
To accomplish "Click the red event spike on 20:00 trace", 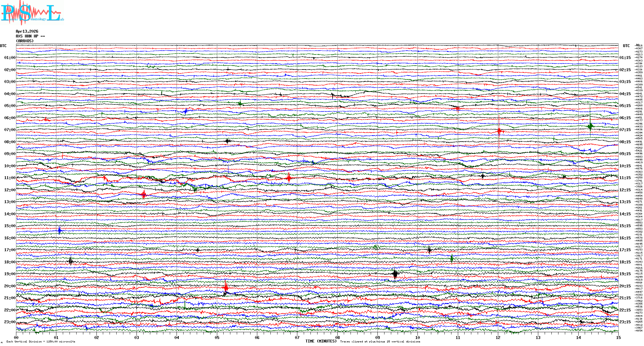I will [x=226, y=287].
